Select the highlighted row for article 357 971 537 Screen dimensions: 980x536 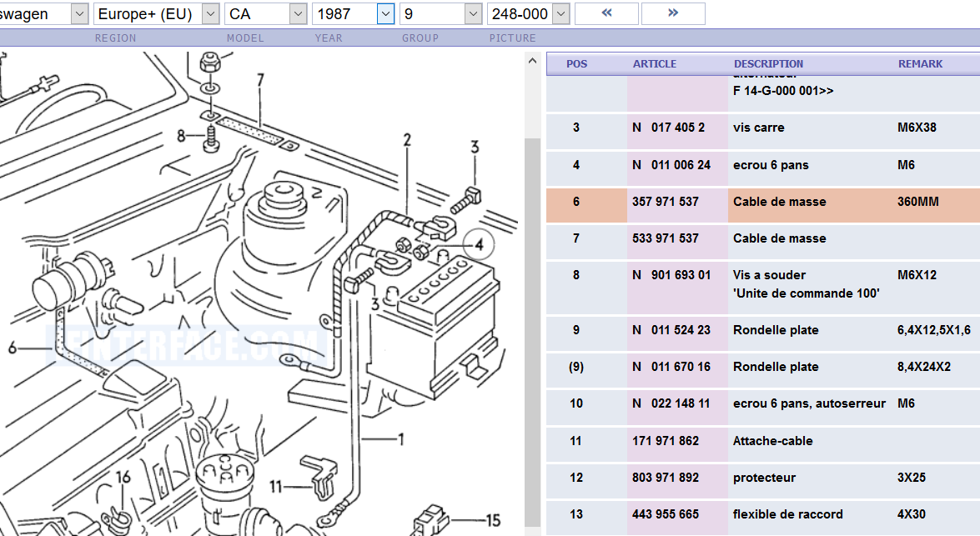[762, 202]
